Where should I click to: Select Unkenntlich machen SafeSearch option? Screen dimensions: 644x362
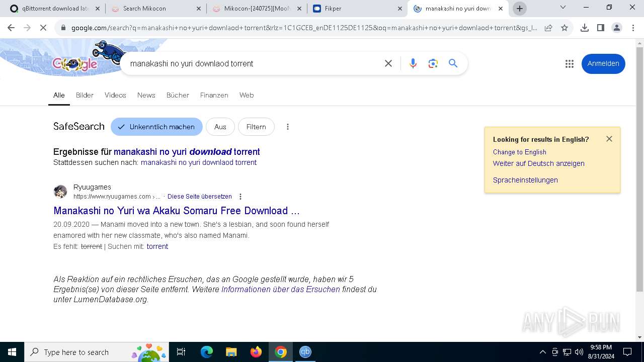[156, 127]
